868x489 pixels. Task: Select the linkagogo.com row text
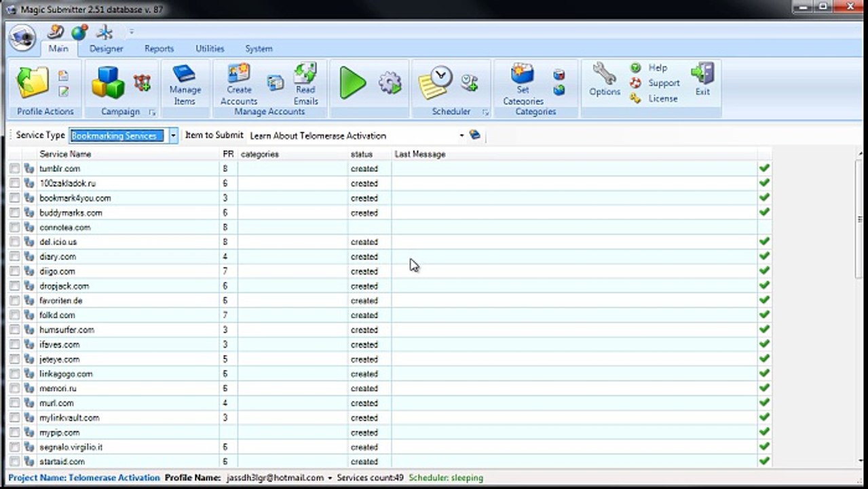pyautogui.click(x=66, y=374)
